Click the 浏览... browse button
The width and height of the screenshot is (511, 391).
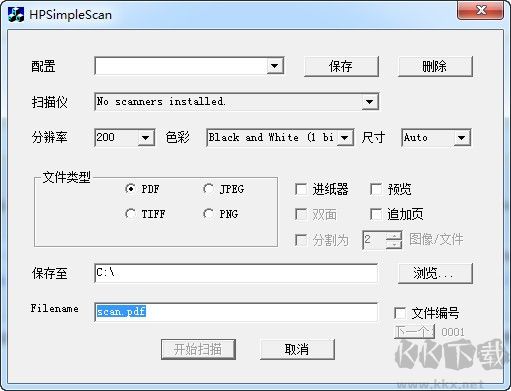[x=435, y=273]
